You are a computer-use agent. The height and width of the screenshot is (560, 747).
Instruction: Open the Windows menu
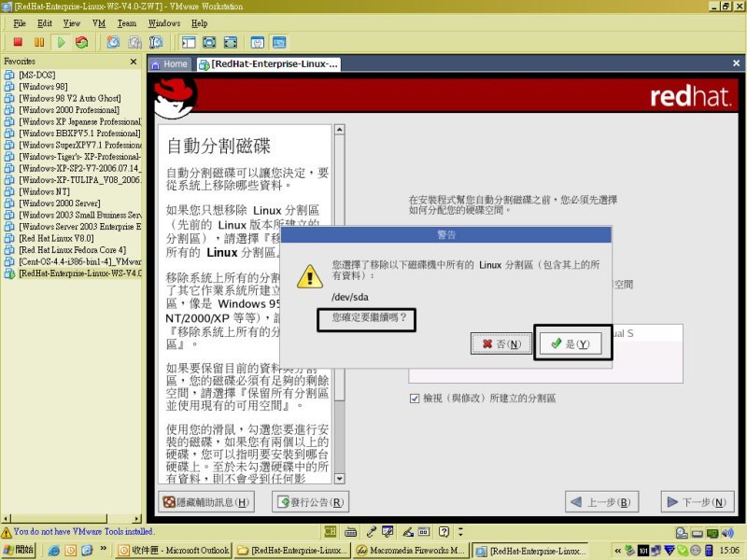click(x=164, y=23)
